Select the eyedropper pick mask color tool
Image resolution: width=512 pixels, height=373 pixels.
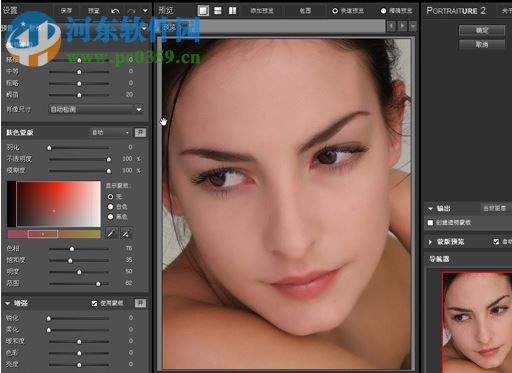[110, 234]
